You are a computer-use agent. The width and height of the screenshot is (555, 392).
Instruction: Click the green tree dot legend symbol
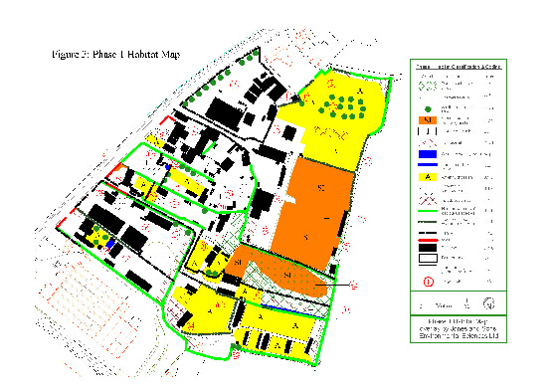pos(428,109)
